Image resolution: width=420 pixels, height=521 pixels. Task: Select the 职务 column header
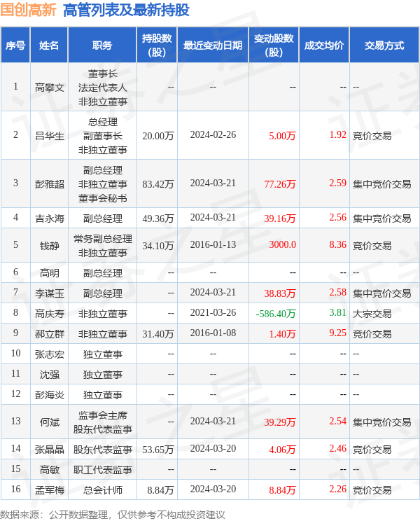coord(102,46)
